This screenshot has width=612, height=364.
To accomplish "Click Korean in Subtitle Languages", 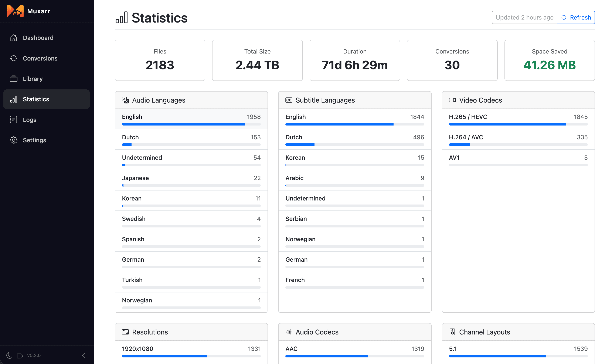I will tap(355, 160).
